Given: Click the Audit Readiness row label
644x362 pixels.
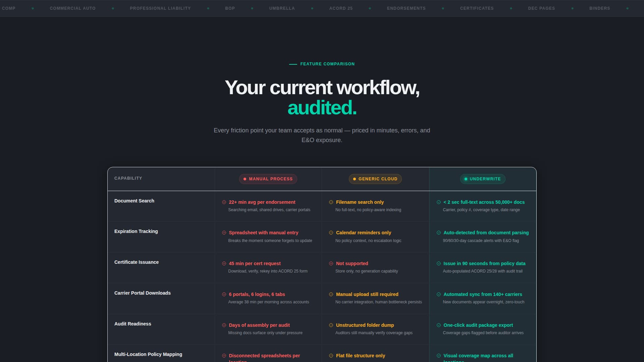Looking at the screenshot, I should pyautogui.click(x=133, y=324).
